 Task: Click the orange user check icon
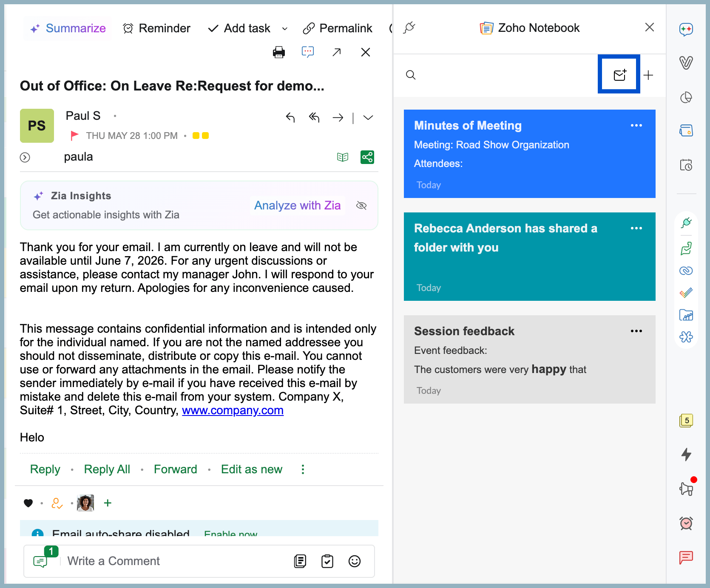pyautogui.click(x=57, y=503)
